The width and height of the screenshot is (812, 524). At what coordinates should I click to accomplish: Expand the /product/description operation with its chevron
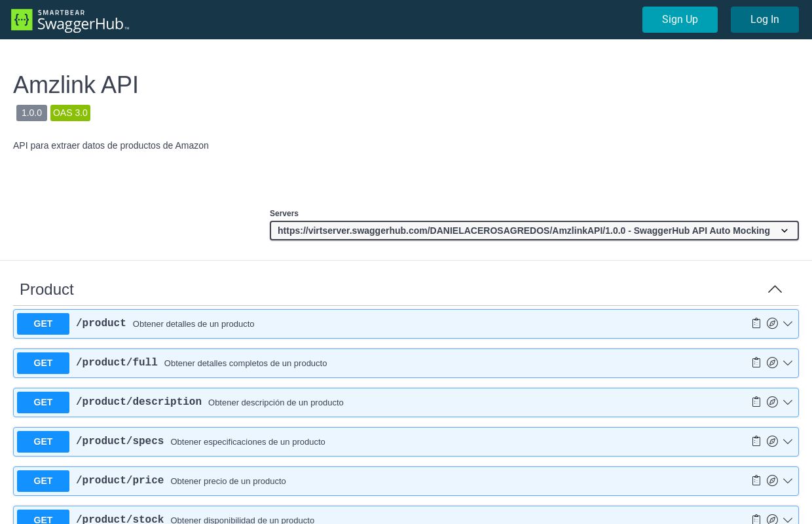tap(788, 402)
